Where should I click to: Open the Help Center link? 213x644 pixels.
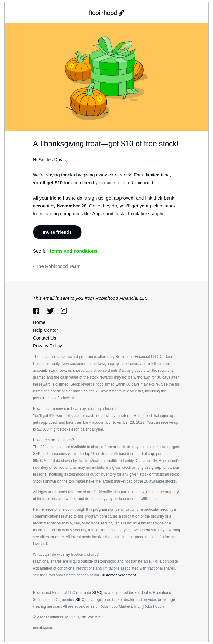coord(45,330)
